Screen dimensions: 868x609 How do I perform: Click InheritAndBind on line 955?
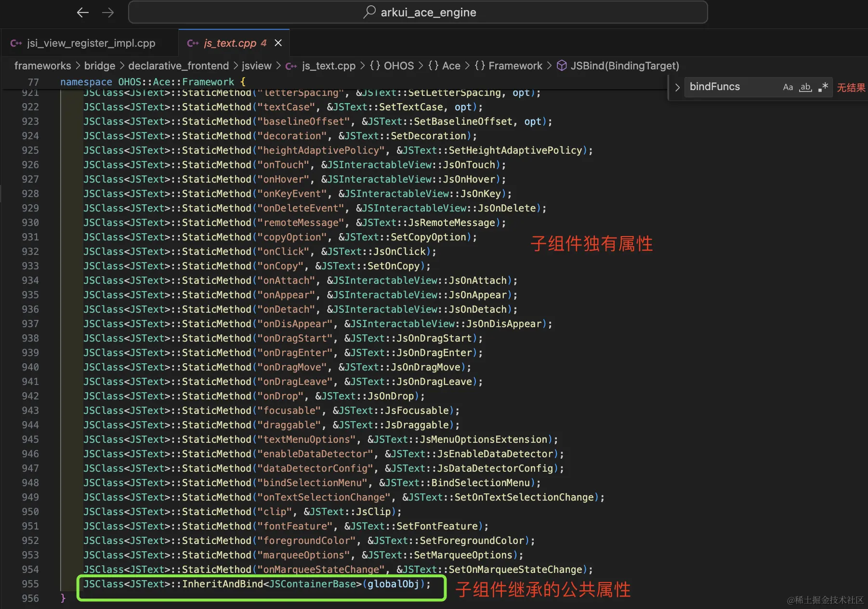click(223, 584)
